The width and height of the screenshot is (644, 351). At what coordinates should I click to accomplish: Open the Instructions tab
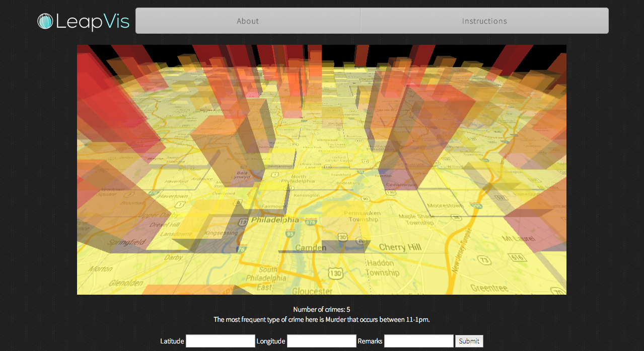click(x=484, y=21)
